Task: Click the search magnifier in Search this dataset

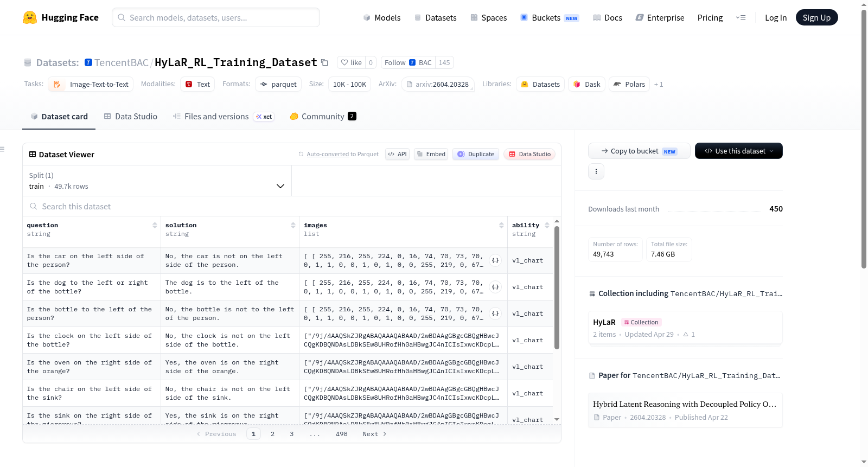Action: pyautogui.click(x=34, y=206)
